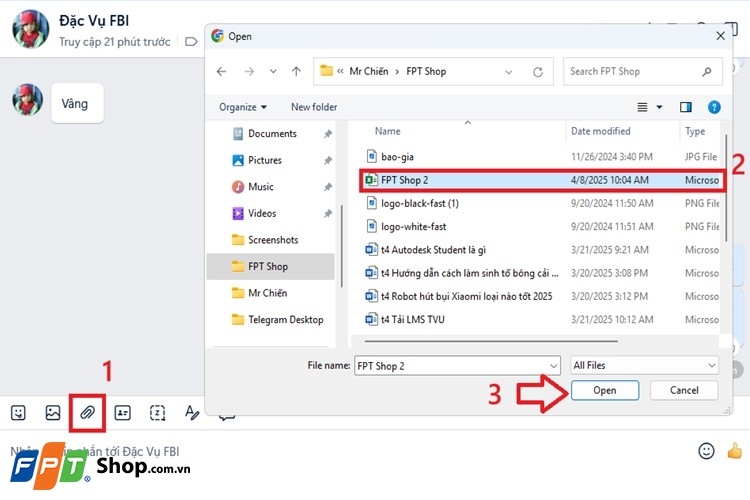Select t4 Autodesk Student là gì document

tap(541, 250)
